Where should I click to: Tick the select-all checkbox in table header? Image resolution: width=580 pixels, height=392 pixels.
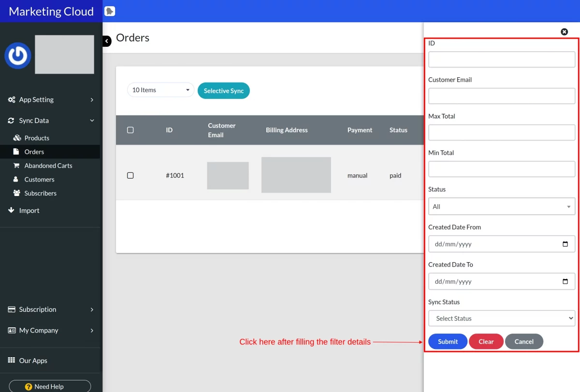point(130,130)
